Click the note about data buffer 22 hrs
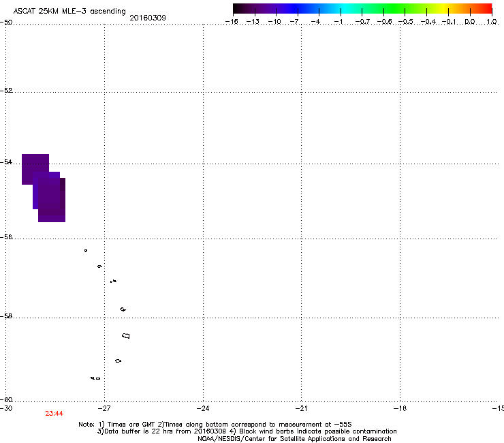 point(247,431)
